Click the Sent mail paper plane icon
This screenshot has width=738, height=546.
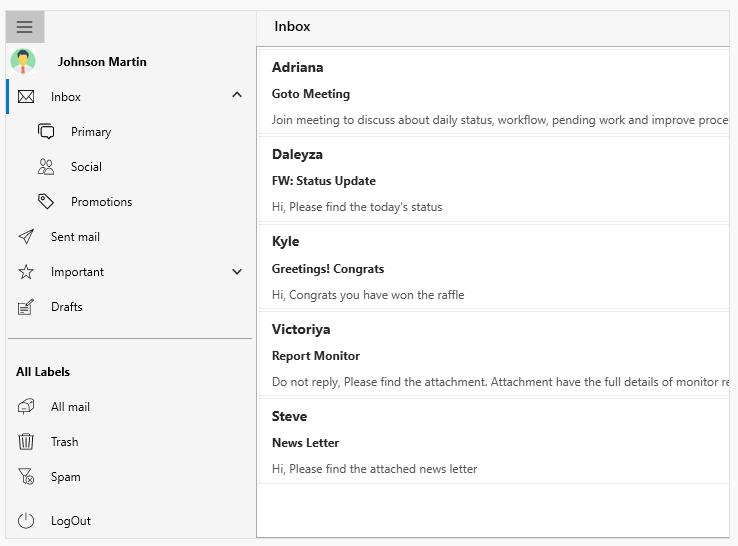[x=26, y=236]
